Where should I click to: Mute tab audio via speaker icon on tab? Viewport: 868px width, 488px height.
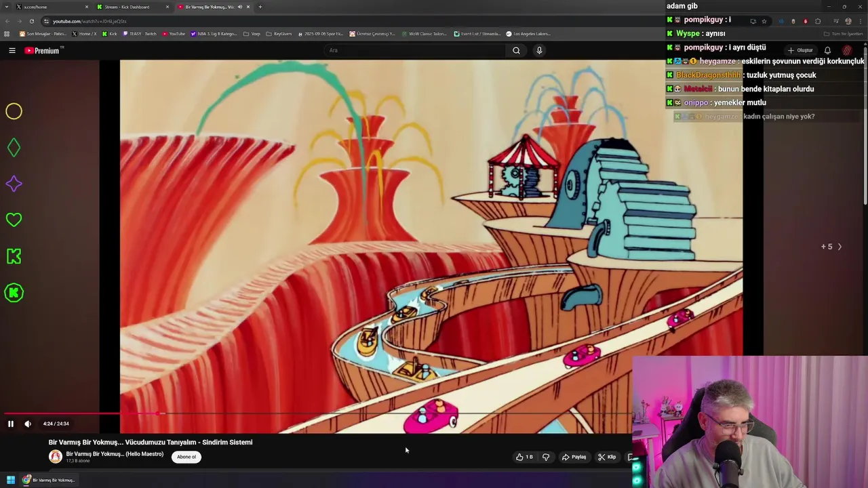239,7
